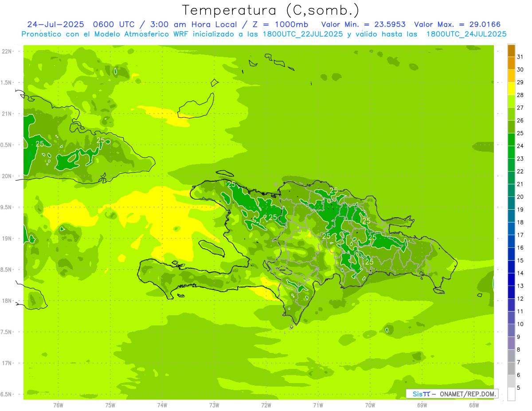Click the teal swatch between 19 and 20
Viewport: 532px width, 411px height.
click(511, 203)
